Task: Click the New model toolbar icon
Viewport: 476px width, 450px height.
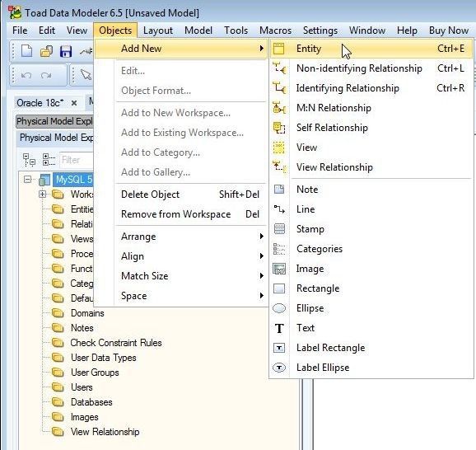Action: [x=26, y=51]
